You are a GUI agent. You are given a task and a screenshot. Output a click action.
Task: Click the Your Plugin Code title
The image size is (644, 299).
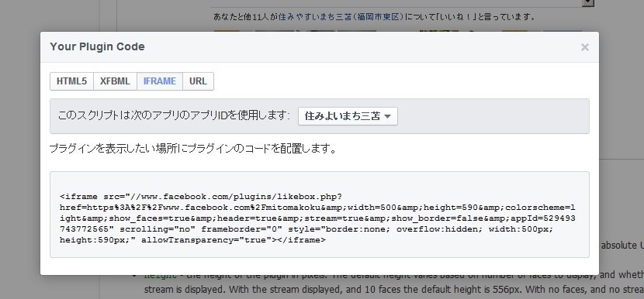click(x=97, y=46)
